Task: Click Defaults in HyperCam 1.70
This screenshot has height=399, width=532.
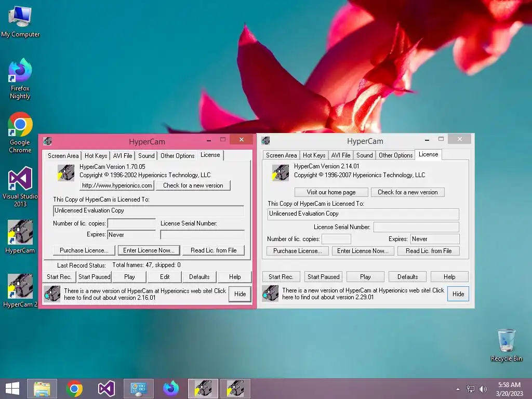Action: point(199,277)
